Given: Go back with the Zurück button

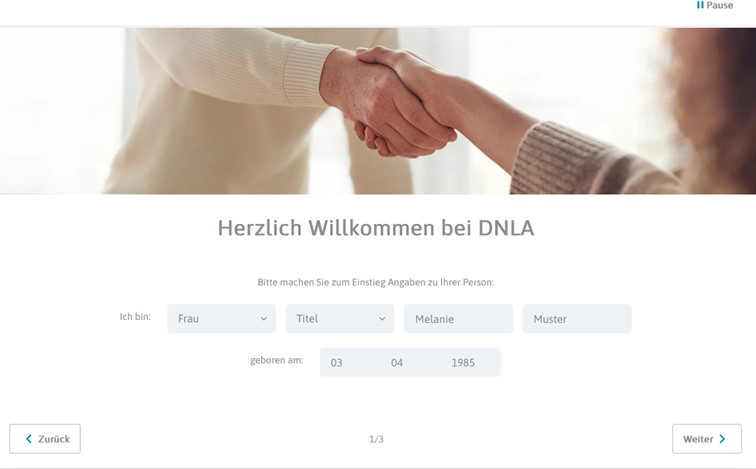Looking at the screenshot, I should (x=45, y=439).
